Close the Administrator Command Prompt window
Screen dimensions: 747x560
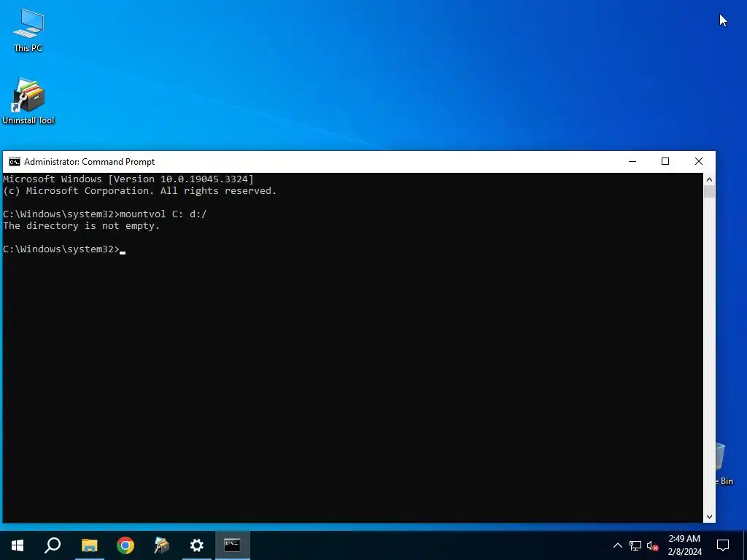[x=699, y=161]
